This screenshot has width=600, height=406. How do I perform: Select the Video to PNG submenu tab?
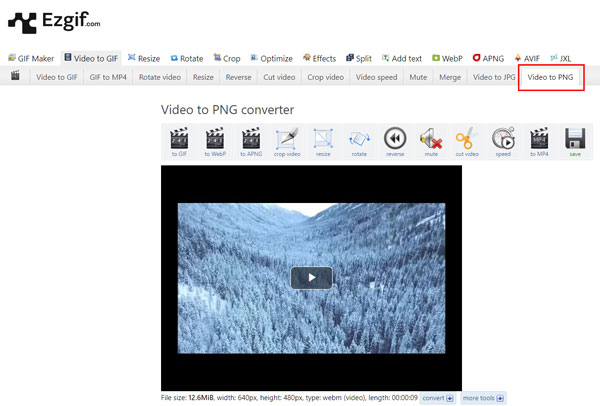(x=550, y=77)
